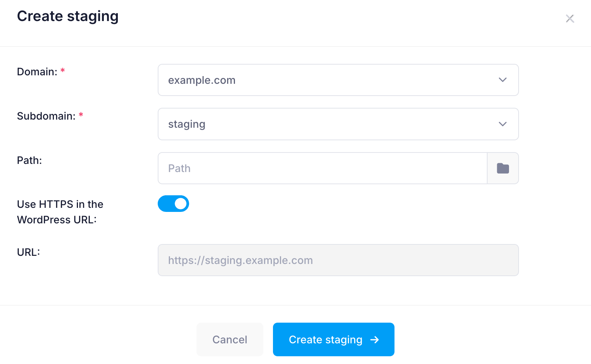Screen dimensions: 591x364
Task: Click the Create staging dialog title
Action: pos(68,16)
